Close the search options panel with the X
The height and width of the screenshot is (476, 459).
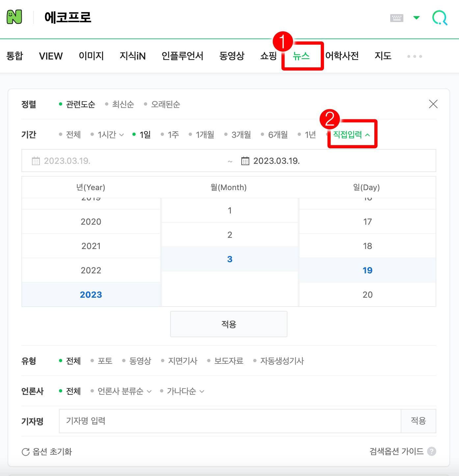click(x=433, y=104)
